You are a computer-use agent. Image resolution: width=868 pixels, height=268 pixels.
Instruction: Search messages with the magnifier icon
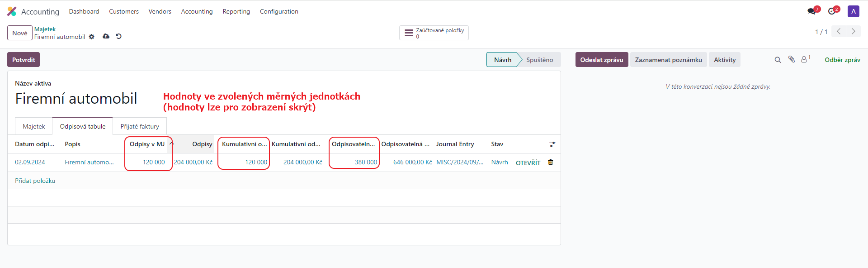coord(778,60)
